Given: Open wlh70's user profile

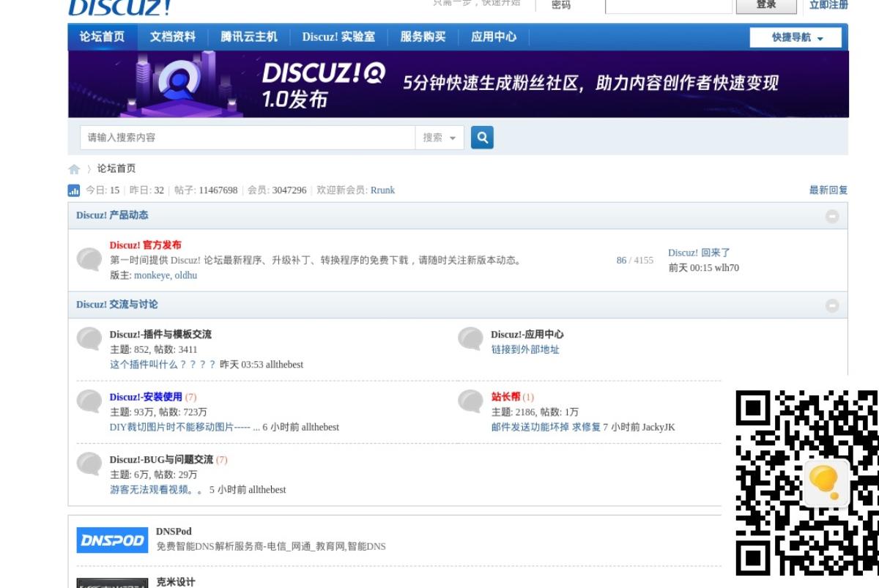Looking at the screenshot, I should (727, 268).
